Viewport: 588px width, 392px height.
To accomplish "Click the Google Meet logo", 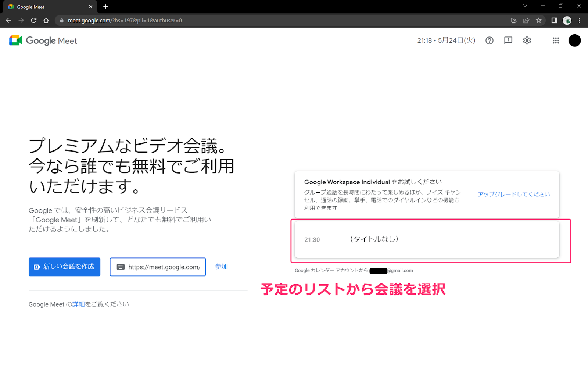I will [x=43, y=40].
